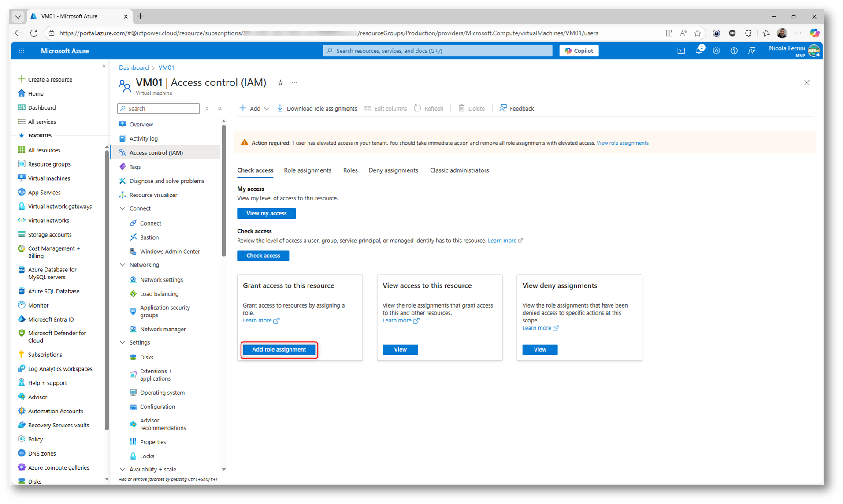Click Download role assignments toolbar icon

click(x=280, y=108)
